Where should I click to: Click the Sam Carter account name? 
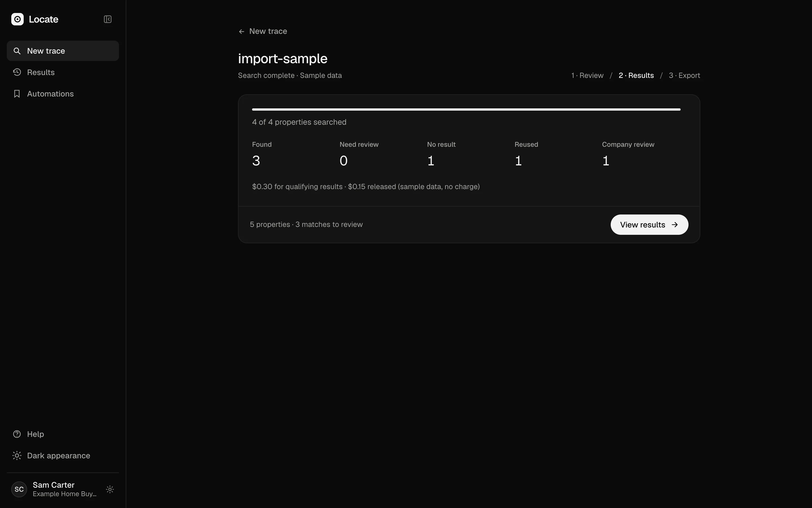point(54,485)
